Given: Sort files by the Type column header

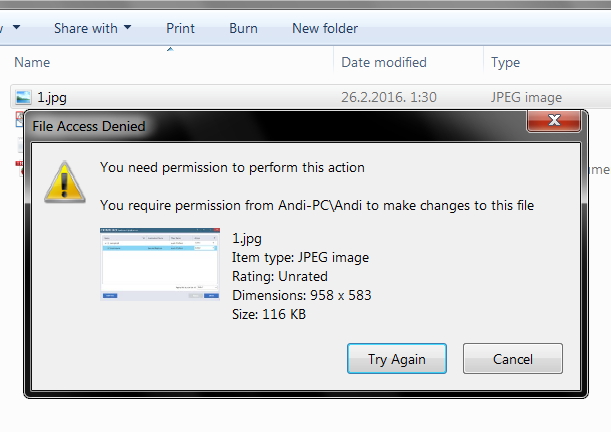Looking at the screenshot, I should pos(505,62).
